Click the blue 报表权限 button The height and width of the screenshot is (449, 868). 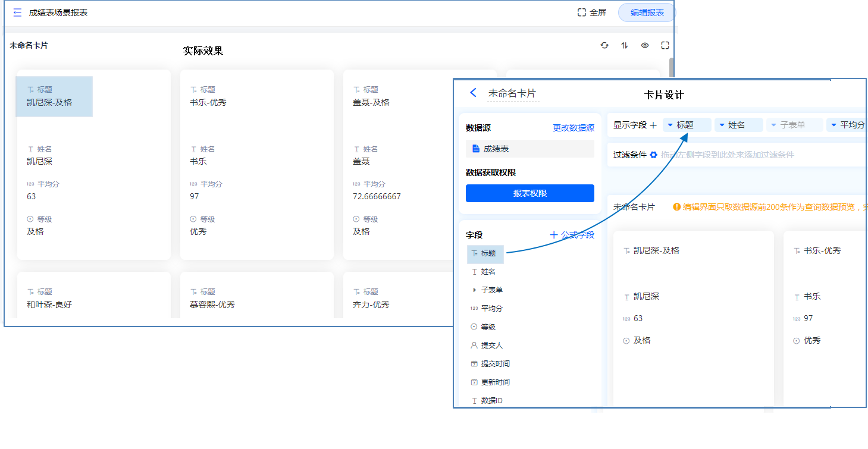click(529, 193)
